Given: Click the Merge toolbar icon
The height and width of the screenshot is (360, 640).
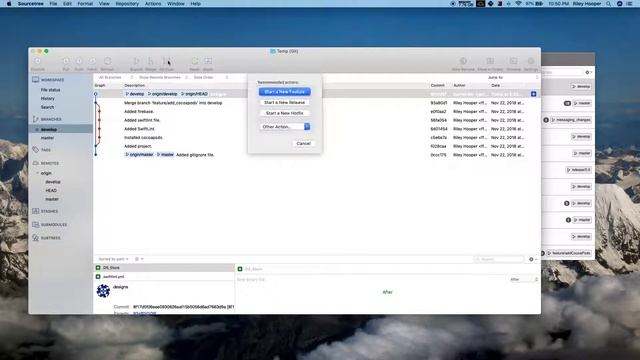Looking at the screenshot, I should coord(151,61).
